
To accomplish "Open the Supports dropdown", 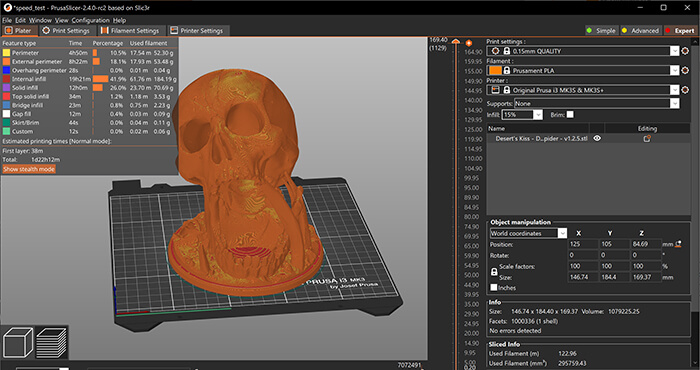I will [x=596, y=104].
